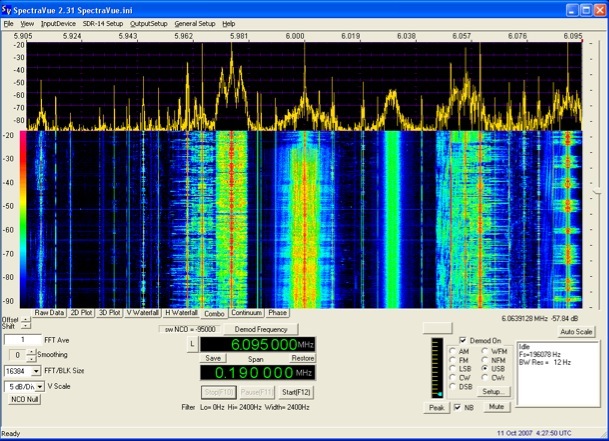Click the Restore button
This screenshot has height=441, width=609.
pos(303,358)
